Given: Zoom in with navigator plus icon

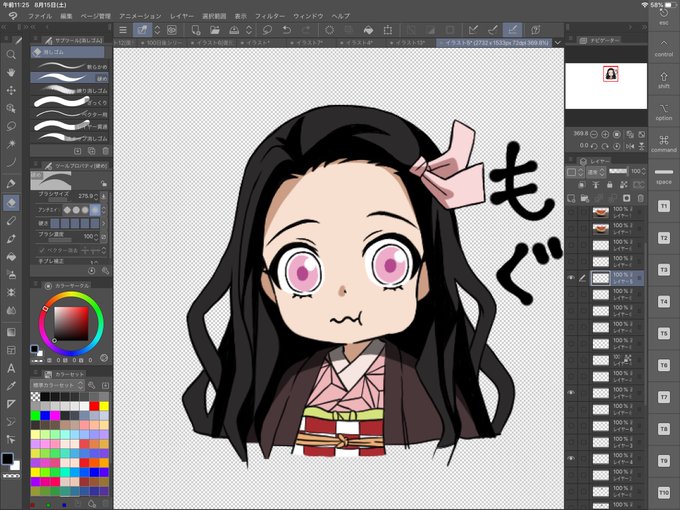Looking at the screenshot, I should (605, 134).
